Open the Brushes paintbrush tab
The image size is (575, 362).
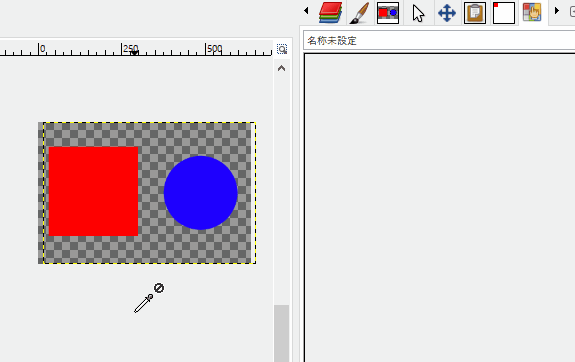tap(359, 13)
